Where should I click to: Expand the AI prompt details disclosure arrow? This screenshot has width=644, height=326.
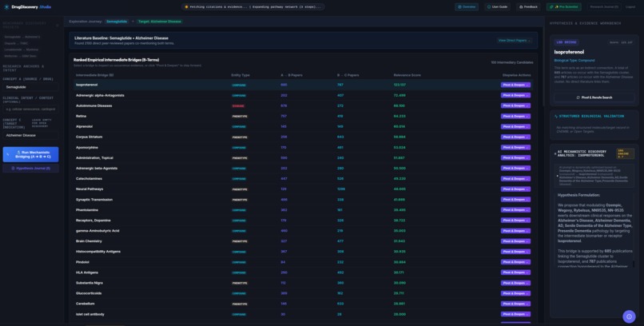(558, 176)
